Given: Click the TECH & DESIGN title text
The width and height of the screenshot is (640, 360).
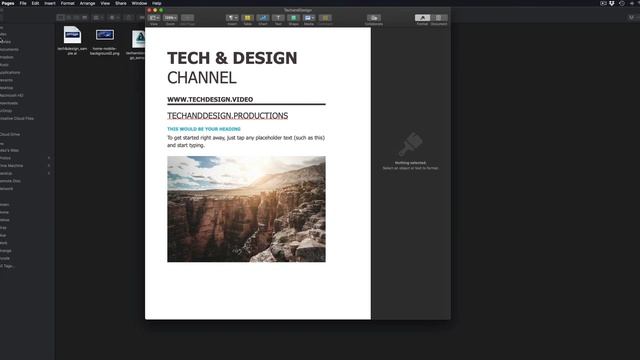Looking at the screenshot, I should click(x=232, y=58).
